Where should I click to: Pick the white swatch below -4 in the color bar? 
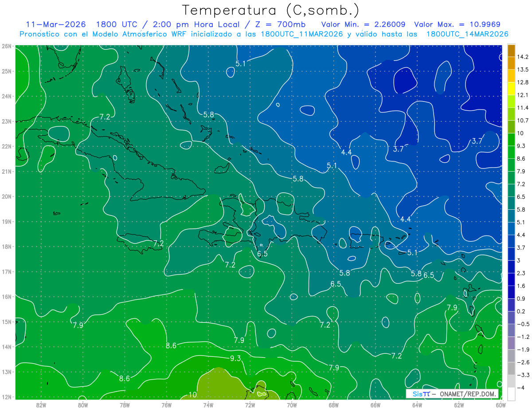click(511, 394)
